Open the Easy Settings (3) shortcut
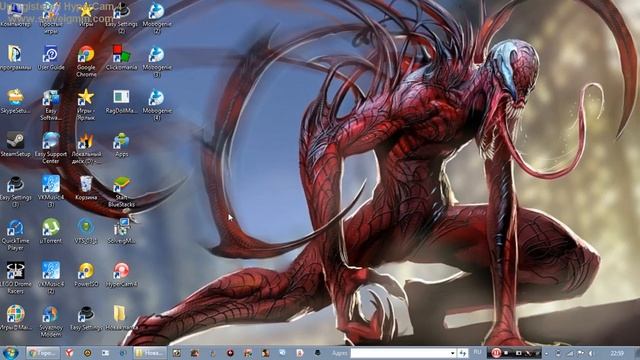The height and width of the screenshot is (360, 640). [15, 192]
